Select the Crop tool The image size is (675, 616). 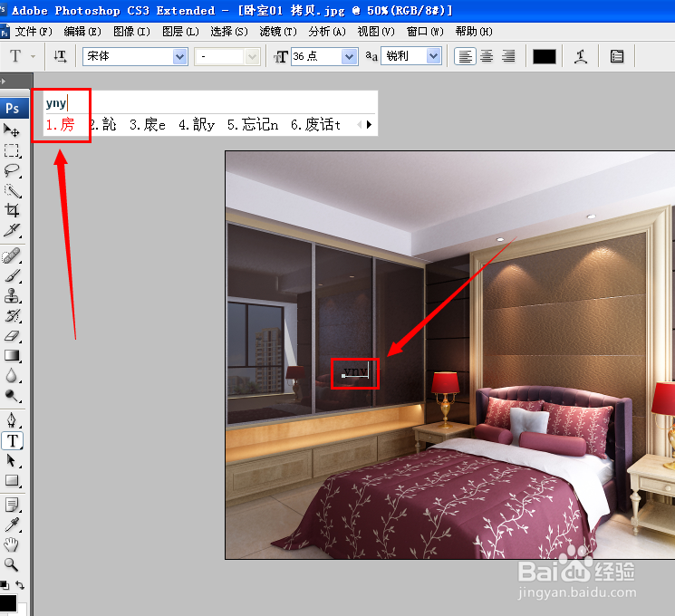click(12, 210)
